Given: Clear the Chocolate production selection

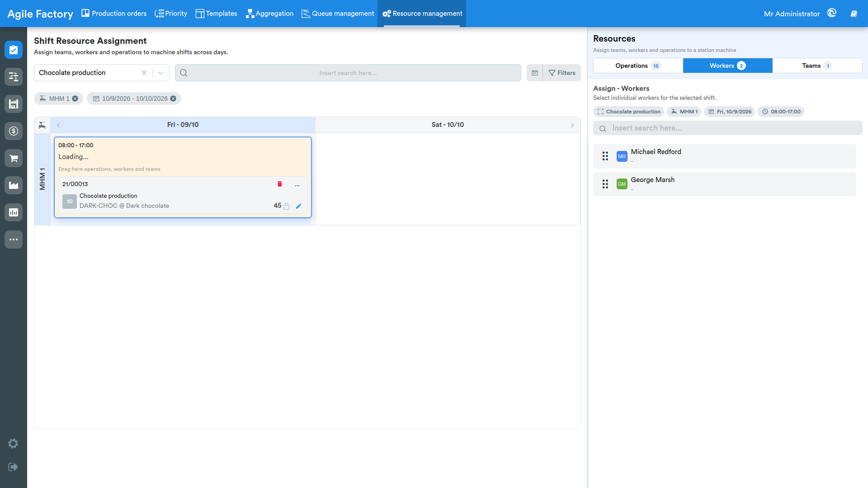Looking at the screenshot, I should pos(144,73).
